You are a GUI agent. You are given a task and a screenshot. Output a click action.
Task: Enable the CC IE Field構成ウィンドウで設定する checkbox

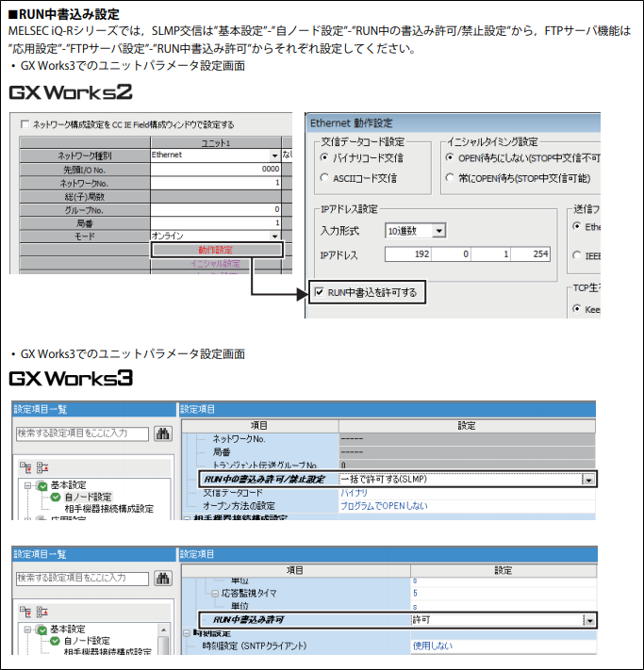[24, 124]
